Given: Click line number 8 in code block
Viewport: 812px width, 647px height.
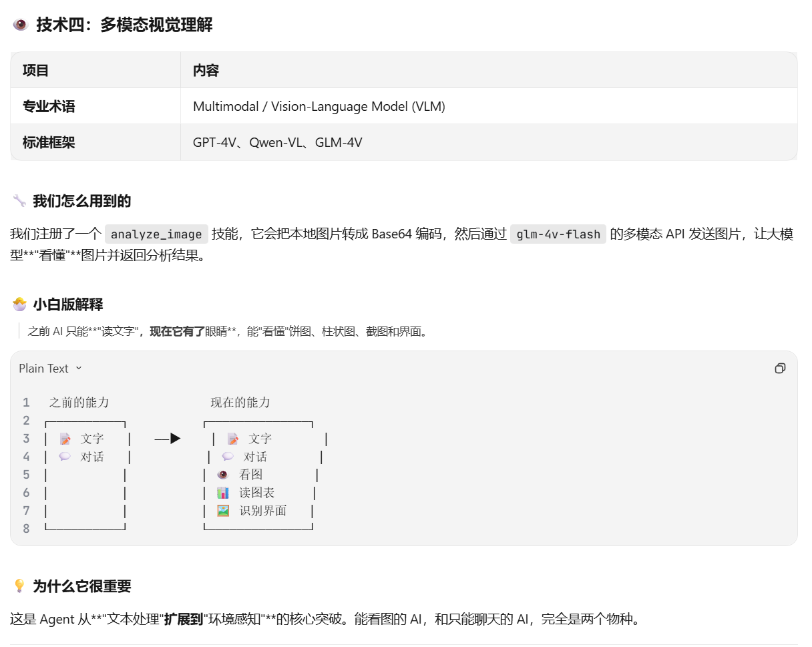Looking at the screenshot, I should (26, 529).
